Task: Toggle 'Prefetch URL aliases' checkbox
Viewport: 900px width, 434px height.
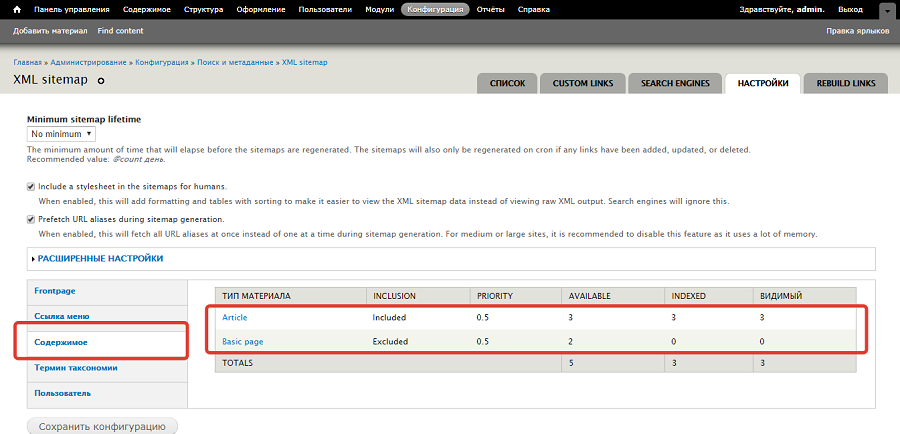Action: tap(31, 219)
